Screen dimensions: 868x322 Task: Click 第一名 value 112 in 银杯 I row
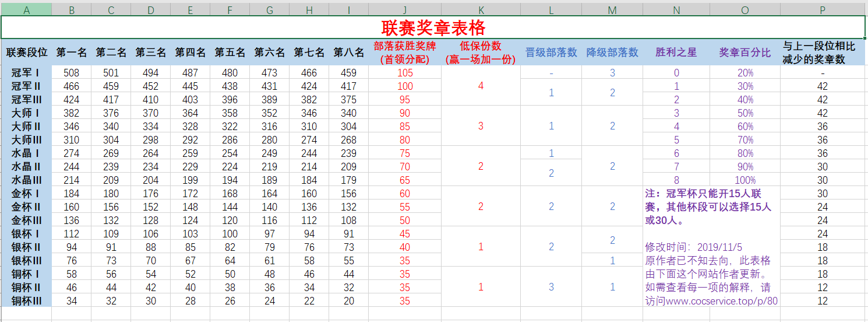[72, 234]
